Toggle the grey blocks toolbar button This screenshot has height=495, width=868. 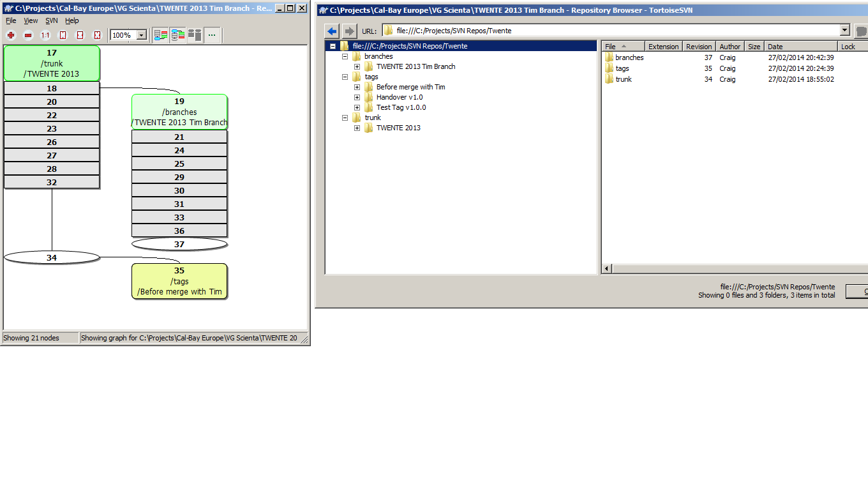(x=195, y=35)
